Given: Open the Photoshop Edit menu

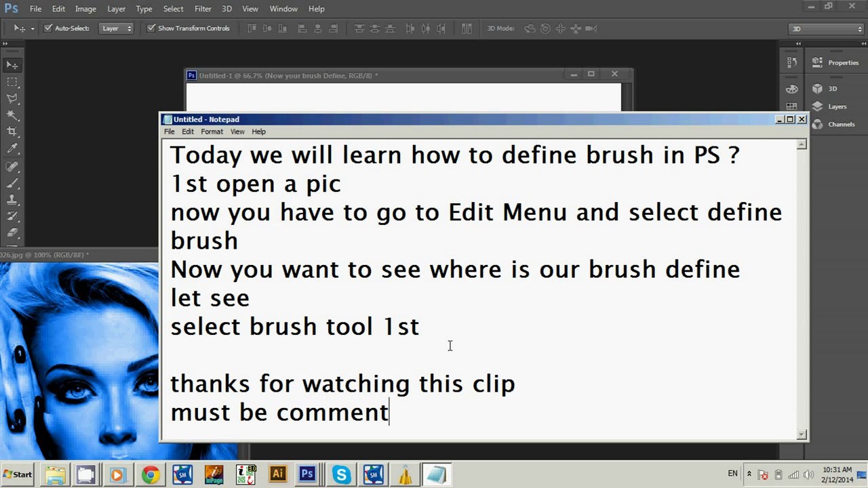Looking at the screenshot, I should click(x=58, y=9).
